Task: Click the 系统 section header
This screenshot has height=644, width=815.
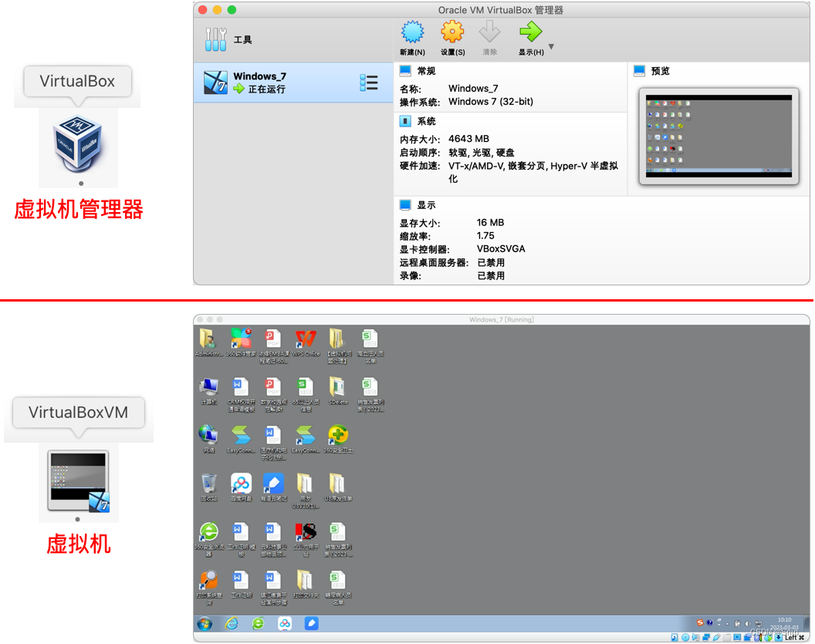Action: 426,122
